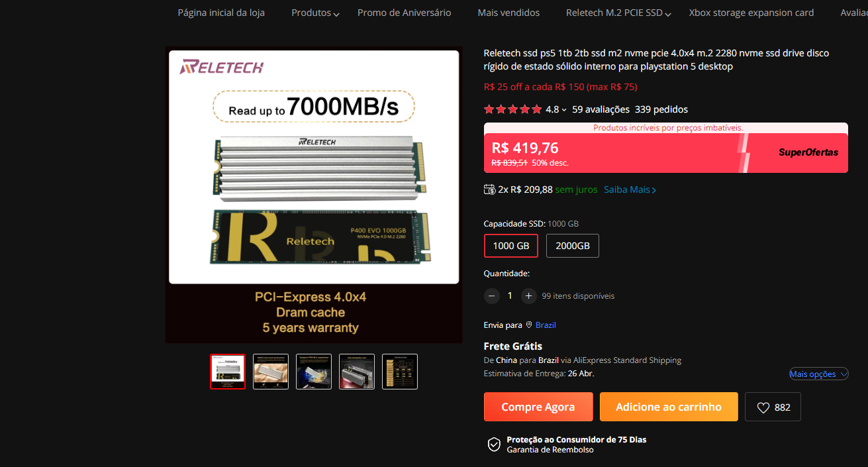Image resolution: width=868 pixels, height=467 pixels.
Task: Open the Reletech M.2 PCIE SSD menu
Action: click(x=618, y=13)
